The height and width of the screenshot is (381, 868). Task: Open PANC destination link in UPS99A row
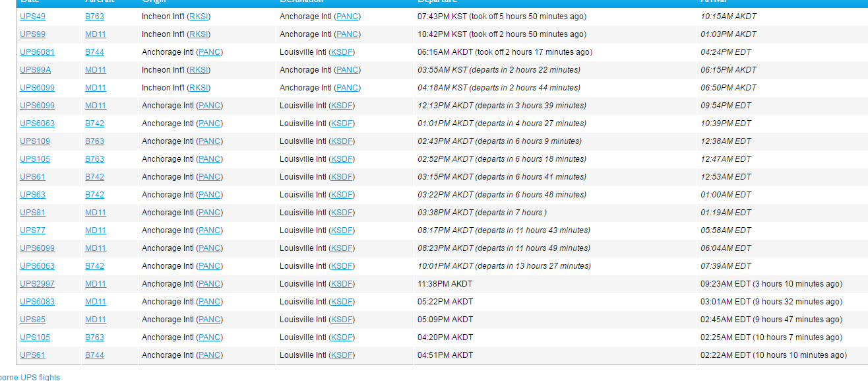pyautogui.click(x=348, y=70)
